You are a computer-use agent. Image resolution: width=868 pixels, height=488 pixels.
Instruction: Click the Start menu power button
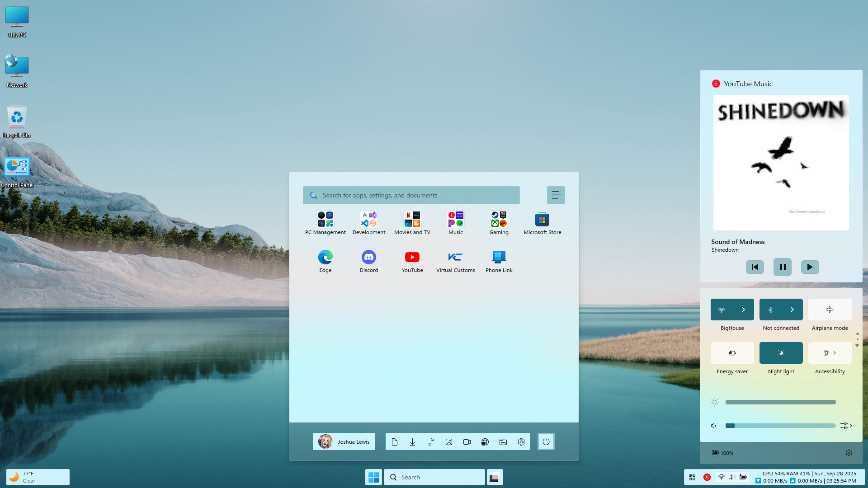point(546,442)
